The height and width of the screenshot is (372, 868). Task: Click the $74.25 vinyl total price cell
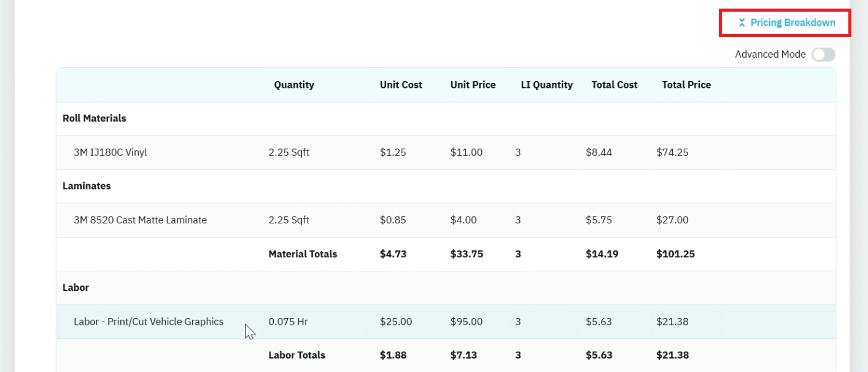(672, 152)
